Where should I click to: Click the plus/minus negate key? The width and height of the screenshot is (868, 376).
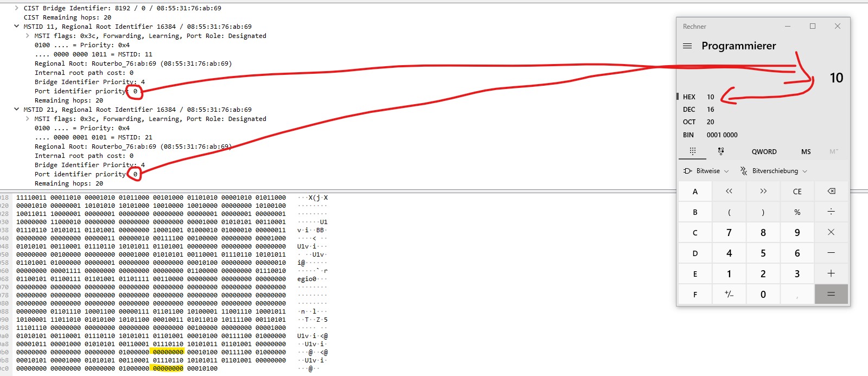[729, 294]
